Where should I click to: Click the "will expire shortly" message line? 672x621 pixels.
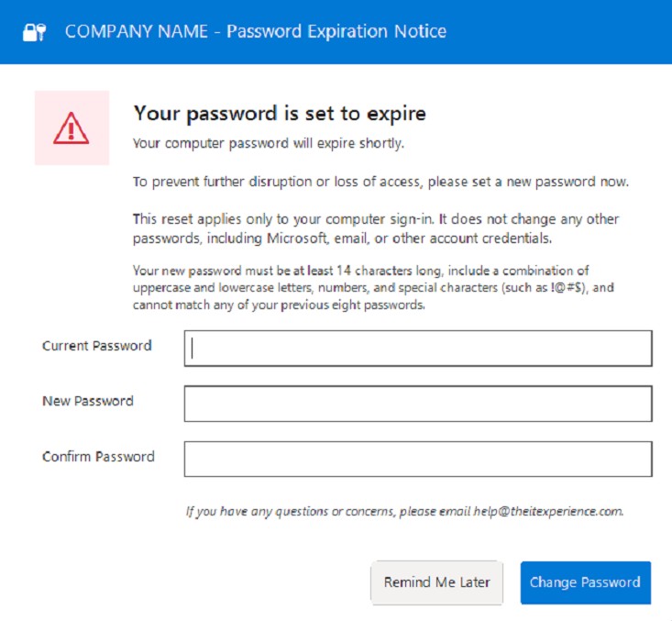pos(269,144)
